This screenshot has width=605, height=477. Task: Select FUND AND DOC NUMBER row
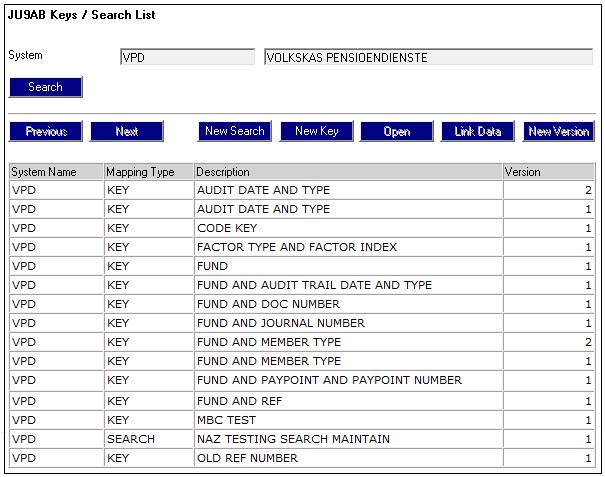[302, 304]
